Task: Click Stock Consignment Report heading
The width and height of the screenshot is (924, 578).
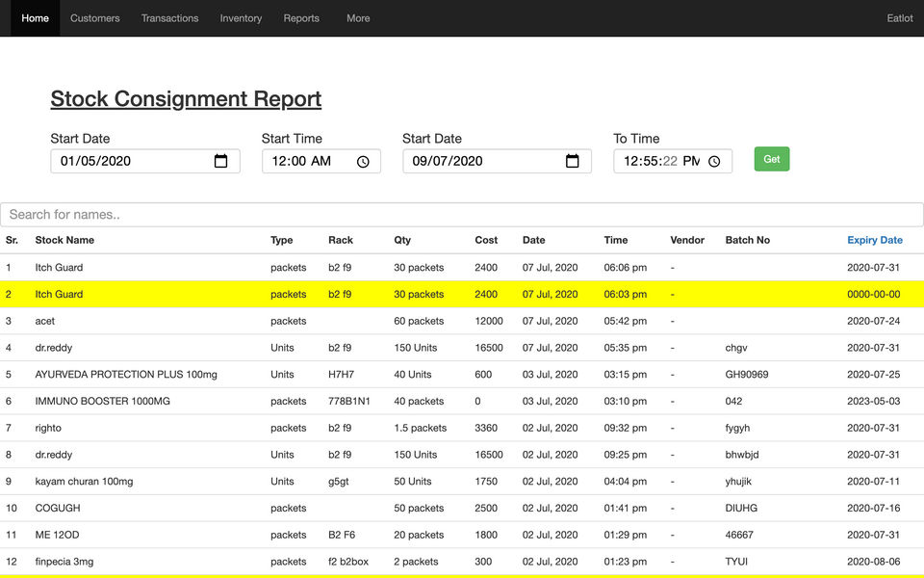Action: [186, 99]
